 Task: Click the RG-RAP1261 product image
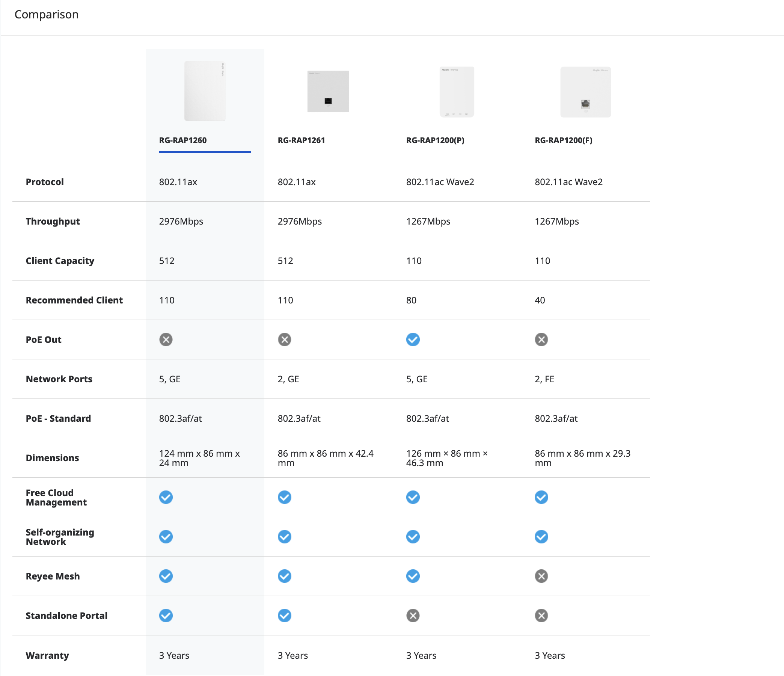328,91
